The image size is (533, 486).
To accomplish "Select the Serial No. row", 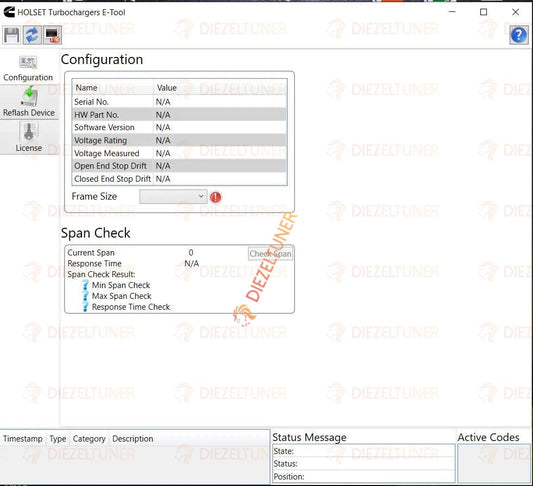I will [179, 102].
